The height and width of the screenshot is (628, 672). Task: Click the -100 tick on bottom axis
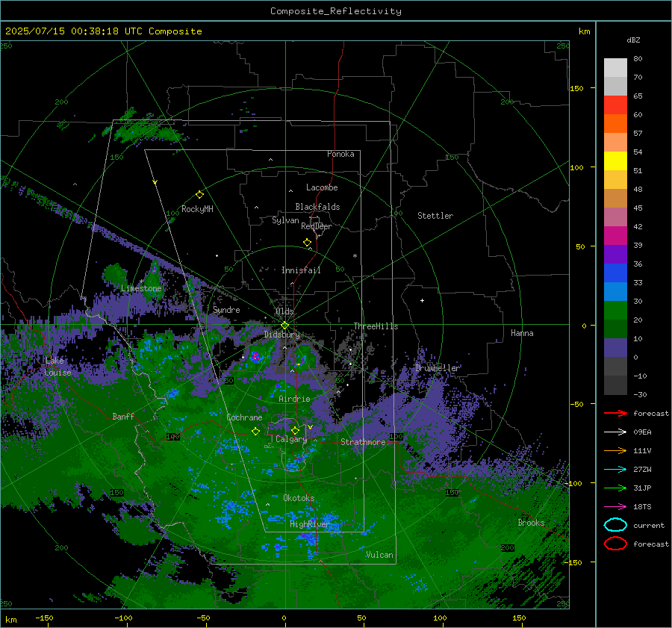click(x=123, y=618)
